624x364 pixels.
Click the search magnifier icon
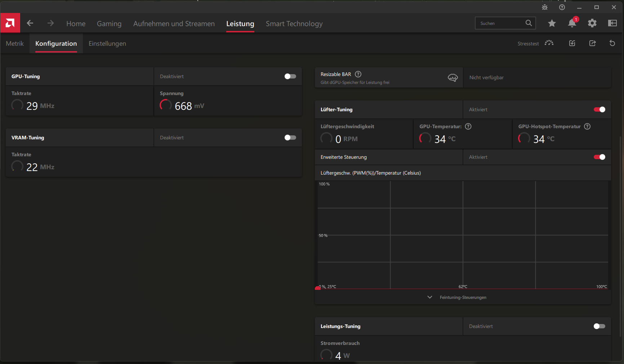[529, 23]
